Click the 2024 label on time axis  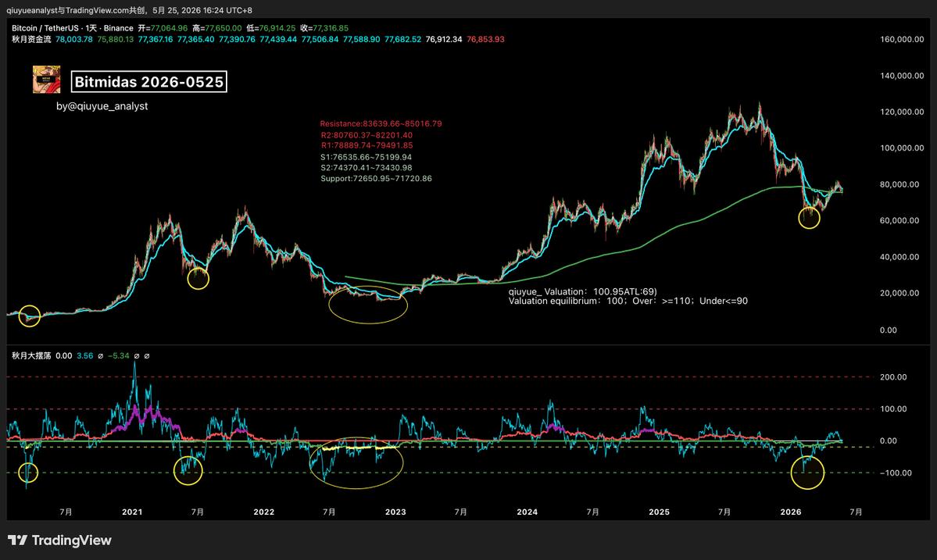click(527, 512)
